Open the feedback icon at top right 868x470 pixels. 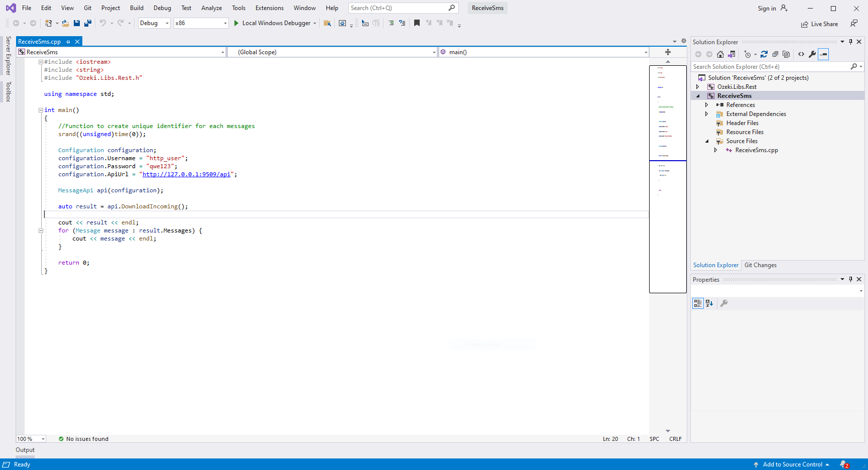pos(854,23)
